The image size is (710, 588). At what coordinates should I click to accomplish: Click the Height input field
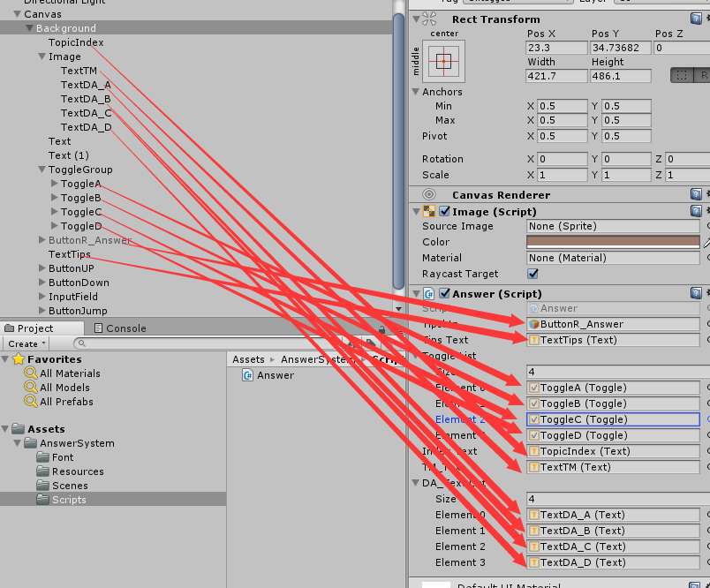coord(620,76)
